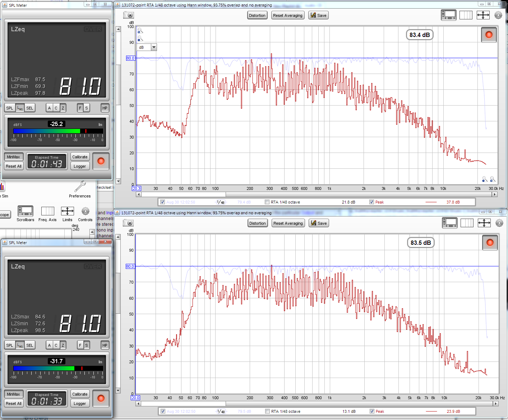Click Distortion button in bottom RTA window
This screenshot has width=508, height=420.
click(x=258, y=223)
